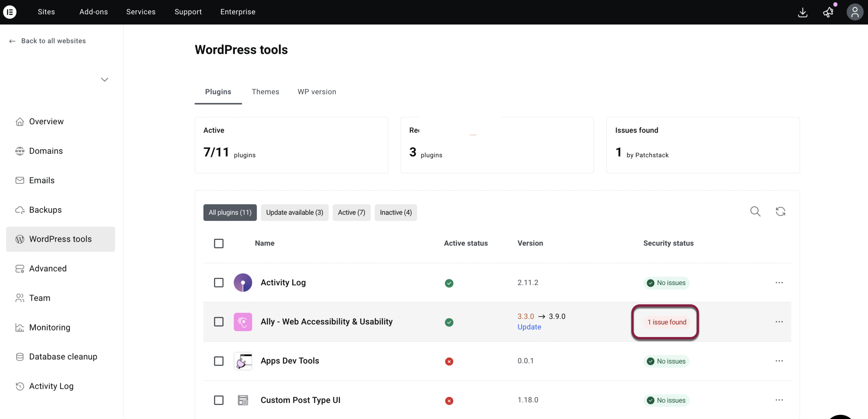This screenshot has width=868, height=419.
Task: Expand the website selector chevron
Action: (104, 80)
